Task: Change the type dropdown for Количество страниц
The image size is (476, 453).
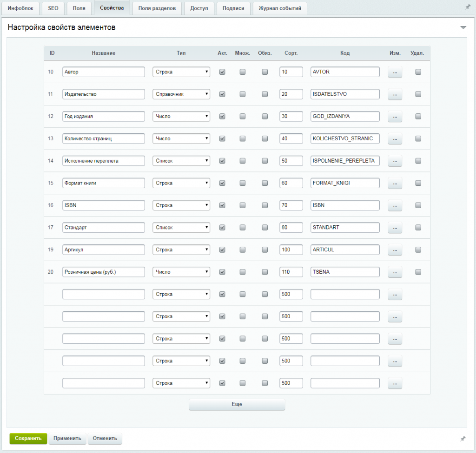Action: (x=181, y=138)
